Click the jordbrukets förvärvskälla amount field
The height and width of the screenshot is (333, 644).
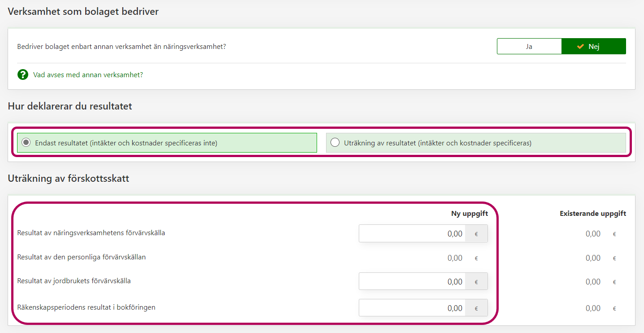tap(412, 281)
